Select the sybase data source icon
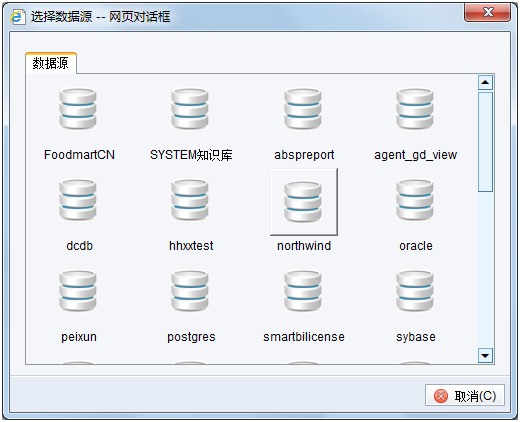Viewport: 520px width, 422px height. (415, 291)
